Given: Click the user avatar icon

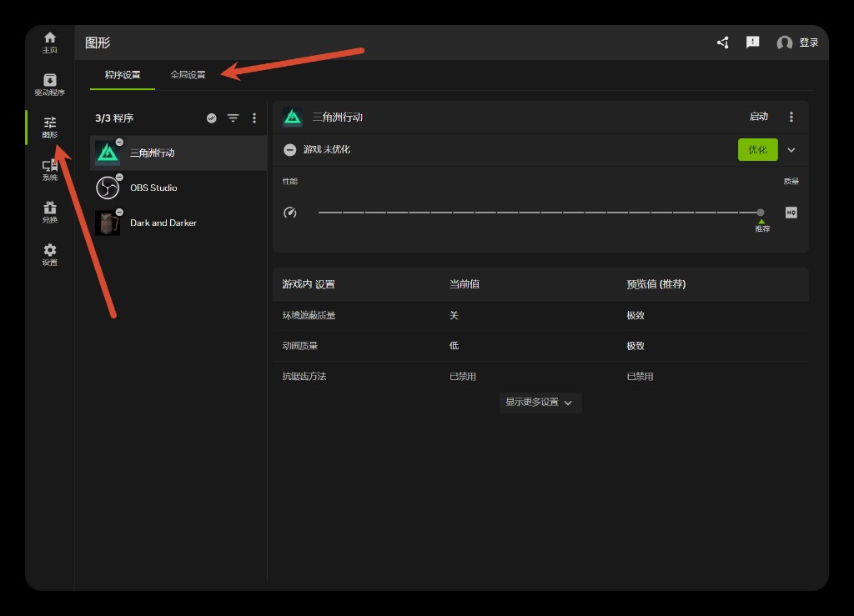Looking at the screenshot, I should pyautogui.click(x=784, y=43).
